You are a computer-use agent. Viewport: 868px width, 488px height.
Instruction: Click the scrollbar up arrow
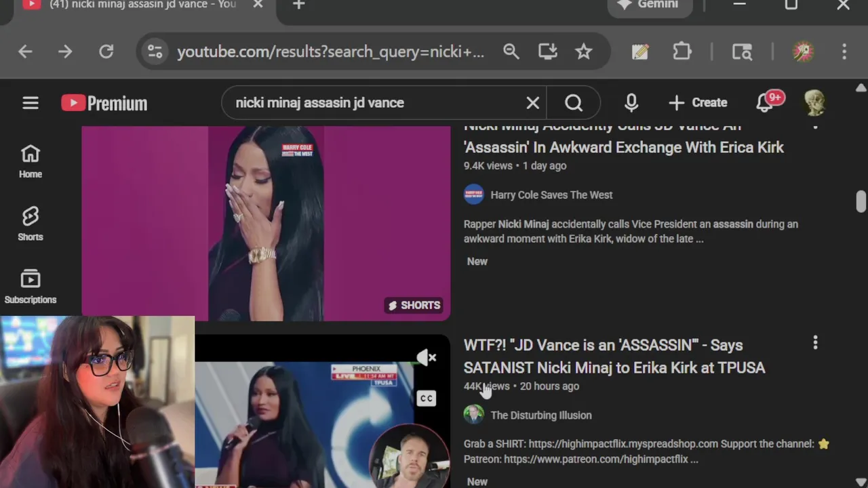click(x=861, y=88)
